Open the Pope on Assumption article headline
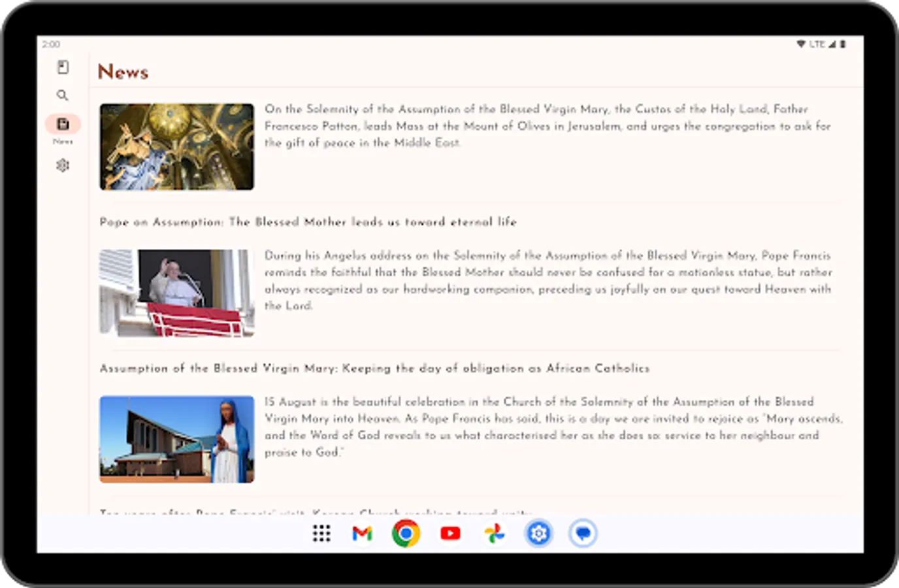The height and width of the screenshot is (588, 899). coord(308,222)
